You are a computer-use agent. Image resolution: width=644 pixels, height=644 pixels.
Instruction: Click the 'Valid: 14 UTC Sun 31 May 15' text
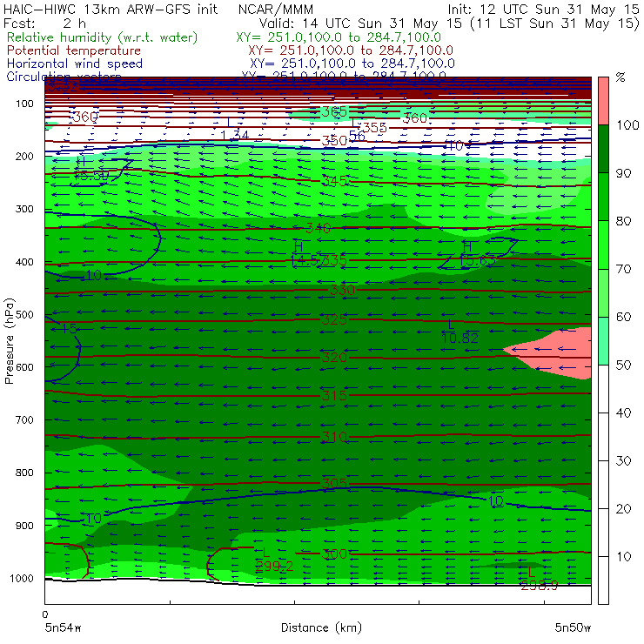click(x=360, y=23)
